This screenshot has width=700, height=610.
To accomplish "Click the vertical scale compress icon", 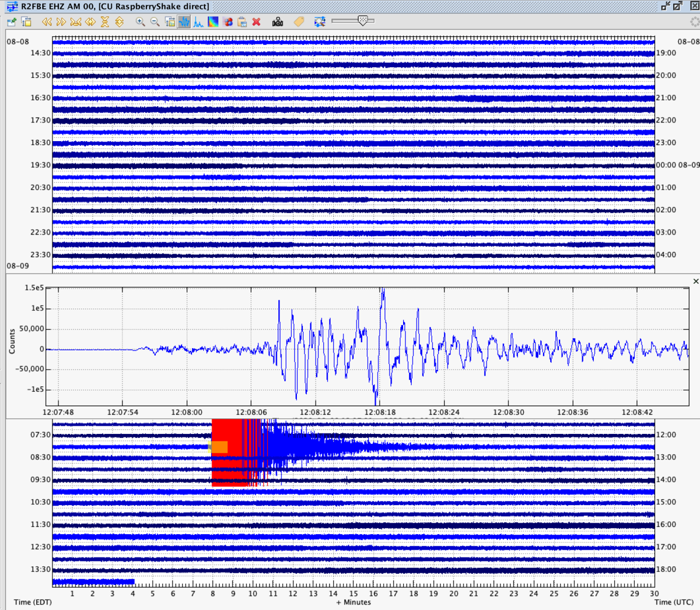I will [104, 22].
